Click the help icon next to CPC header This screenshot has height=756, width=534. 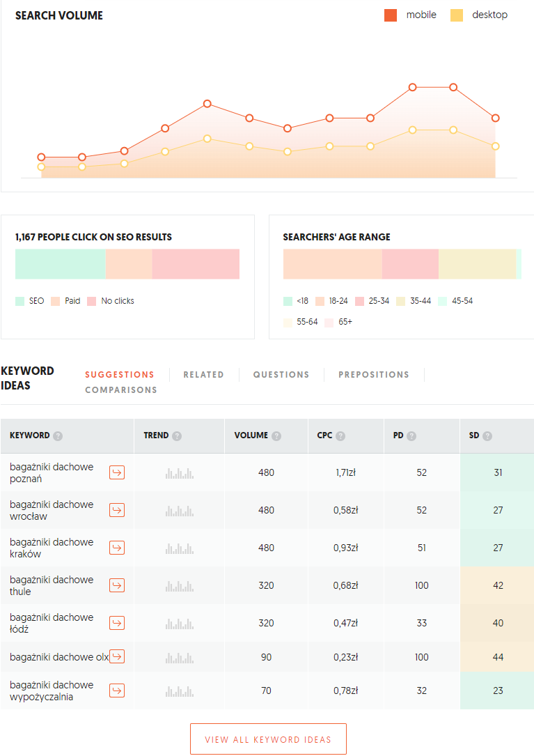tap(340, 436)
